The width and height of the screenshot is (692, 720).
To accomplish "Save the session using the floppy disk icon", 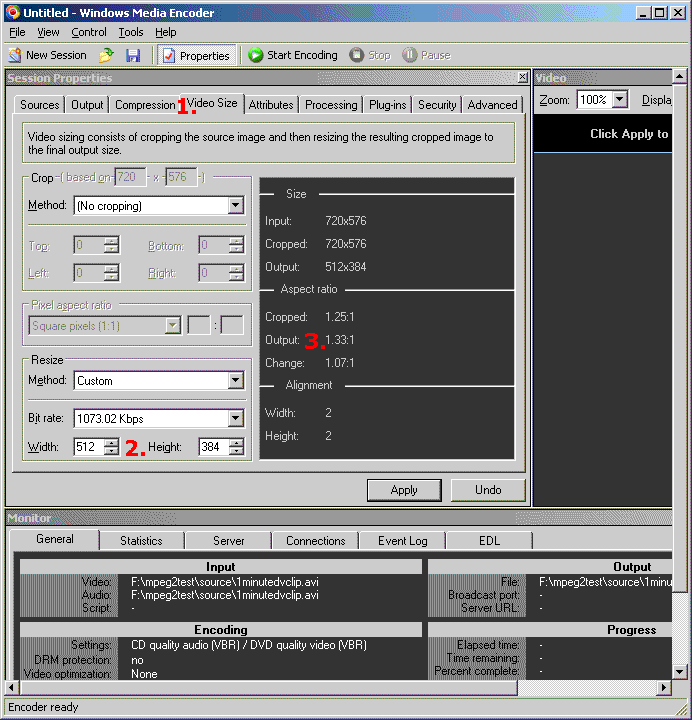I will click(x=133, y=56).
